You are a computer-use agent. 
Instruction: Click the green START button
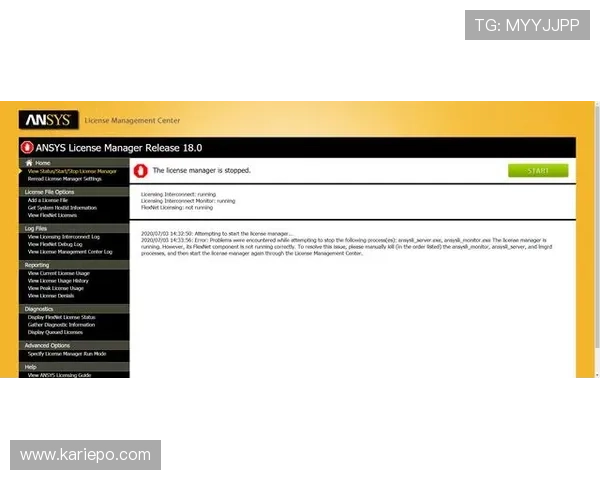click(538, 171)
